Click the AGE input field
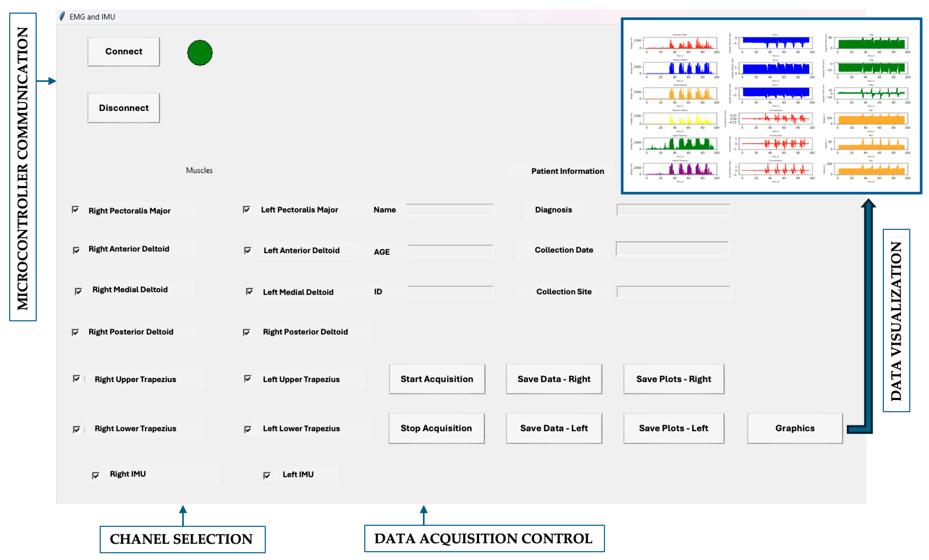The image size is (929, 560). [451, 251]
